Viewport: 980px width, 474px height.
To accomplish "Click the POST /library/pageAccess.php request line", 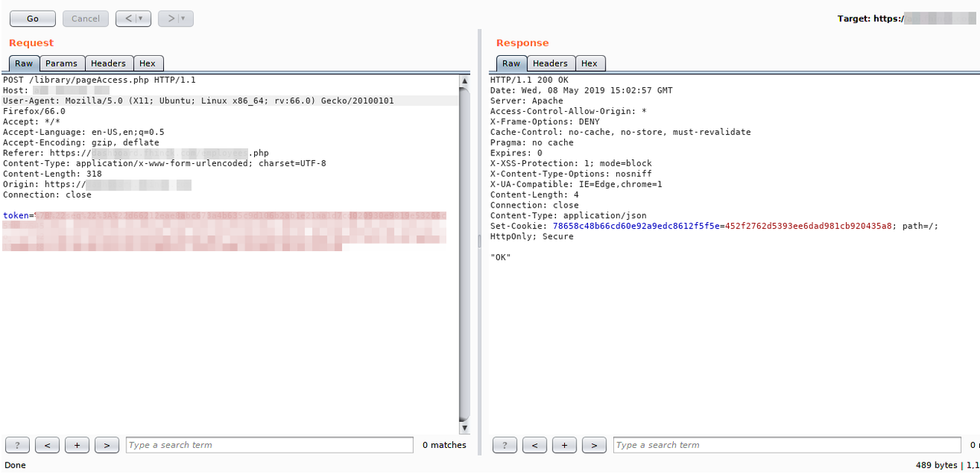I will tap(100, 80).
